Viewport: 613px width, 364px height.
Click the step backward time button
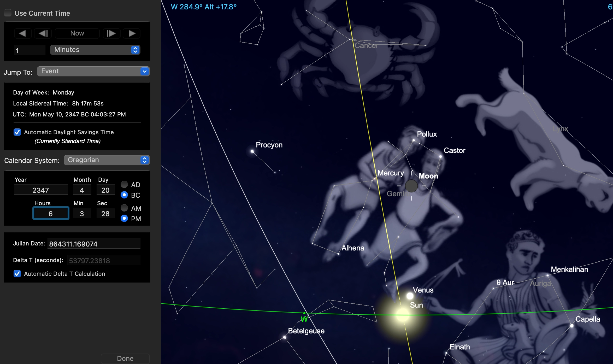pyautogui.click(x=43, y=33)
